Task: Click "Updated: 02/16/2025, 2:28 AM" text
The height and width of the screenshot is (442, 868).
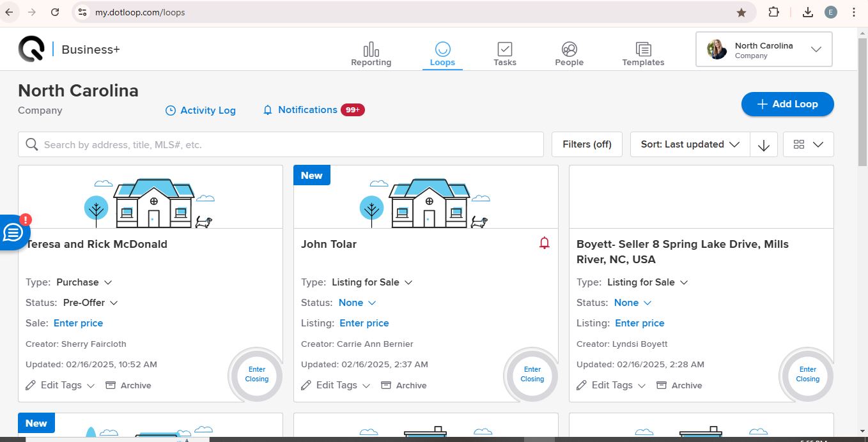Action: click(x=640, y=364)
